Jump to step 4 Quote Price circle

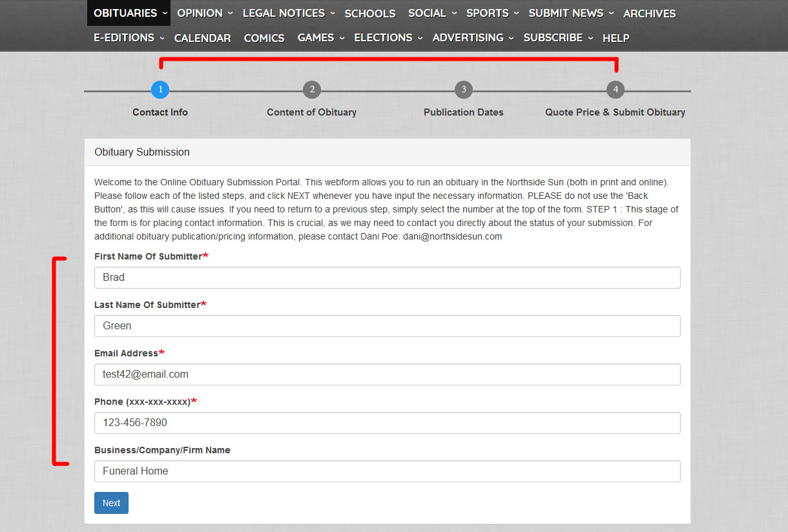pyautogui.click(x=616, y=90)
